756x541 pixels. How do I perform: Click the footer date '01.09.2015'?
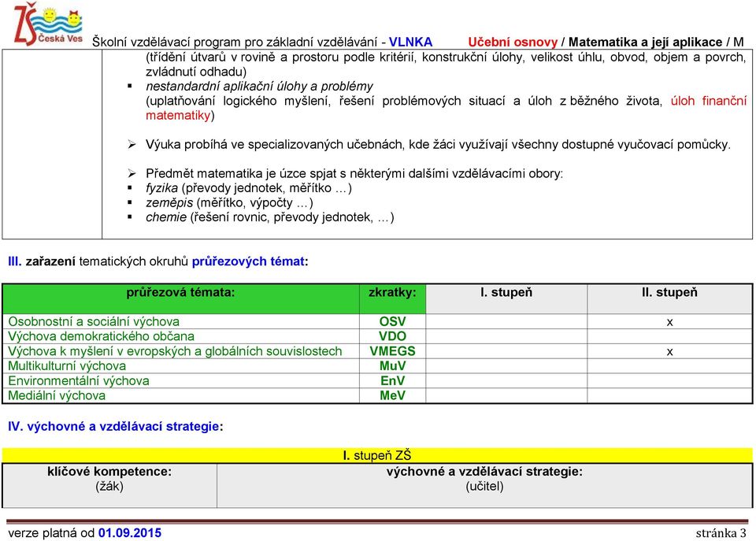tap(130, 533)
